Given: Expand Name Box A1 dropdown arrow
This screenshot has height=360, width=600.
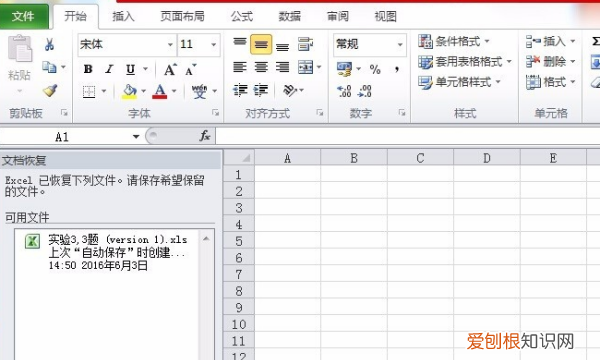Looking at the screenshot, I should pyautogui.click(x=136, y=137).
